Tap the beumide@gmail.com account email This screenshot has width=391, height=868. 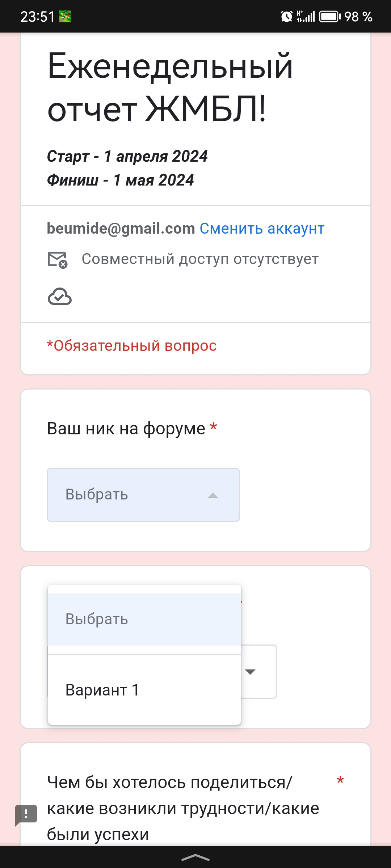coord(121,229)
